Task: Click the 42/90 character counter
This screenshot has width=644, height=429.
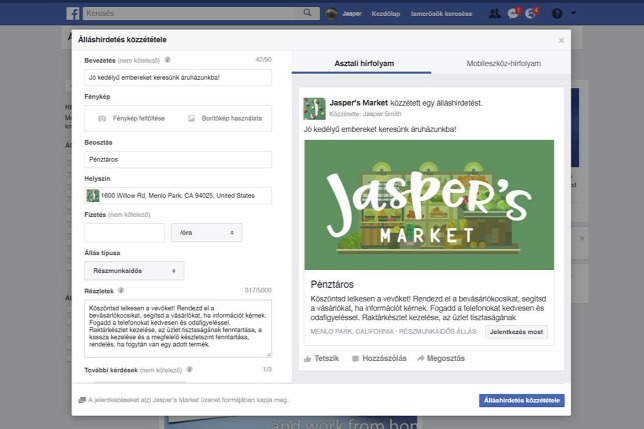Action: click(x=263, y=60)
